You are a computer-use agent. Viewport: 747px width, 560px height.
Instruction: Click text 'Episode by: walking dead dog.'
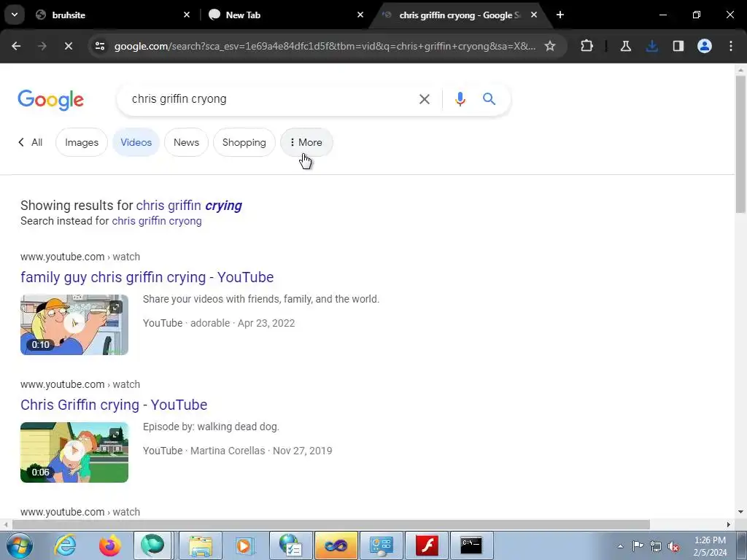(211, 427)
